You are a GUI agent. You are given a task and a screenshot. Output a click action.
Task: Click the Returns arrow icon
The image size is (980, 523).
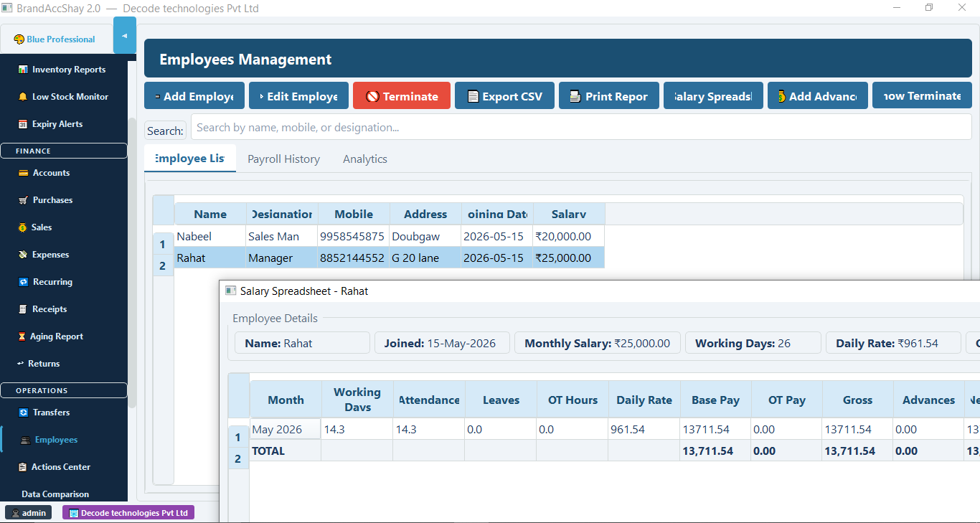pyautogui.click(x=21, y=364)
